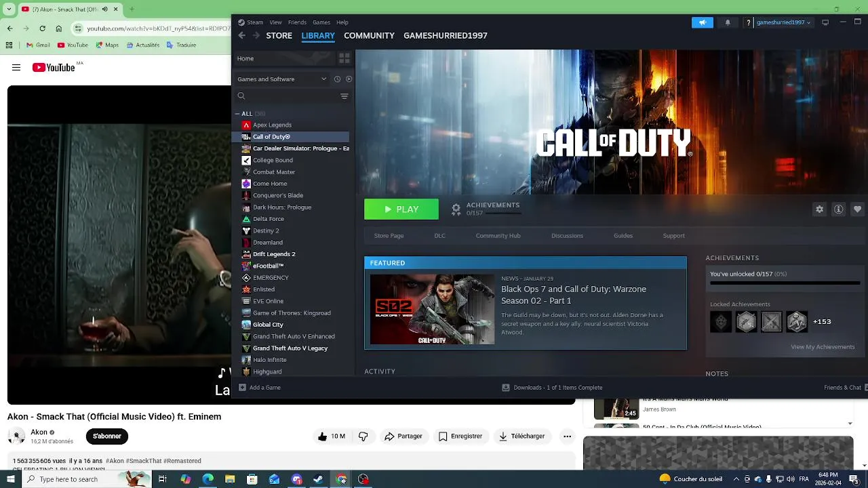Open Steam notifications bell
This screenshot has height=488, width=868.
coord(728,22)
